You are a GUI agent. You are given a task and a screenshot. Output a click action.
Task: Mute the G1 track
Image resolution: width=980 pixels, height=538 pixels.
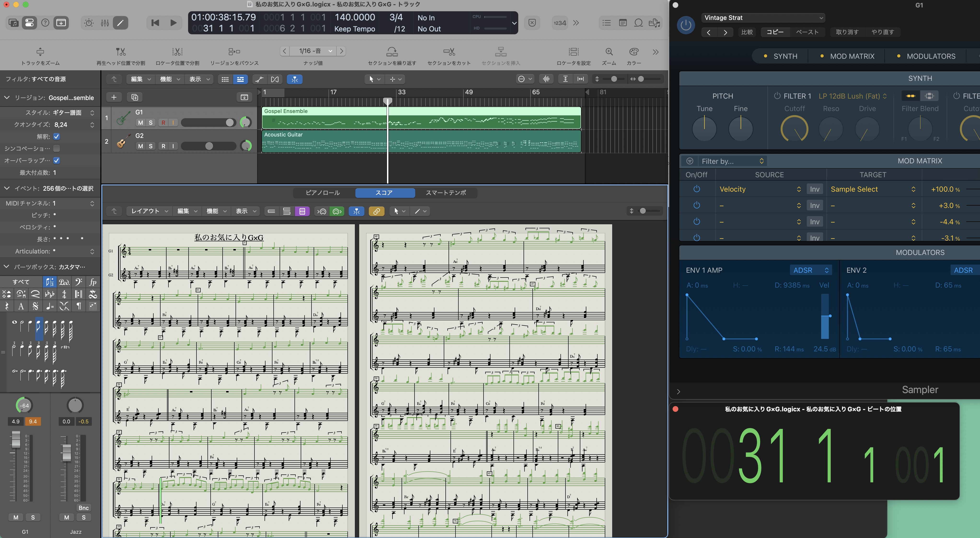pyautogui.click(x=141, y=123)
